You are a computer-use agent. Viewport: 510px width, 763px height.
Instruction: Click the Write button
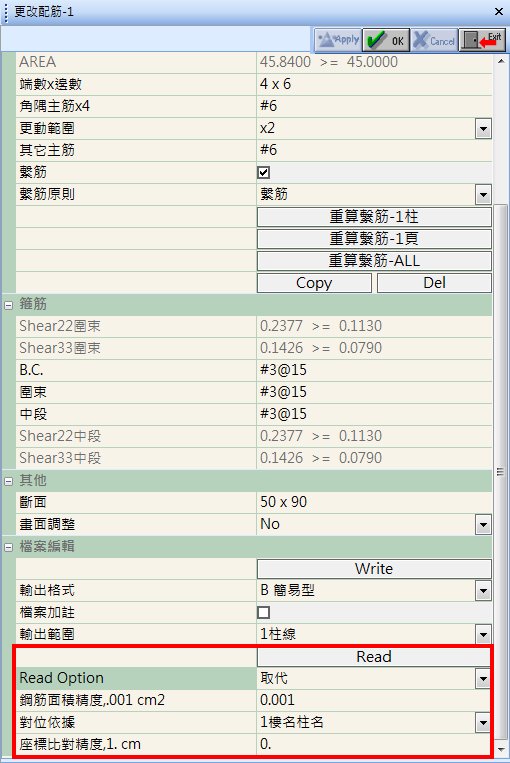pos(374,568)
